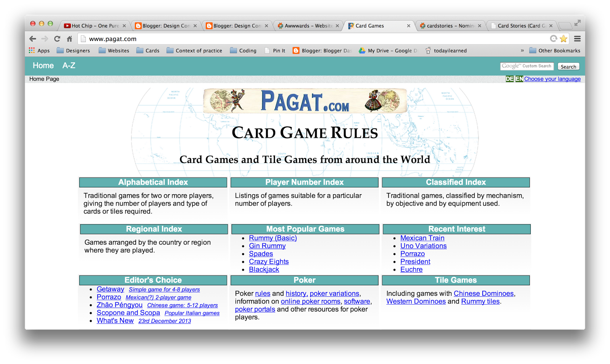Switch site language to EN
The height and width of the screenshot is (364, 610).
point(518,79)
